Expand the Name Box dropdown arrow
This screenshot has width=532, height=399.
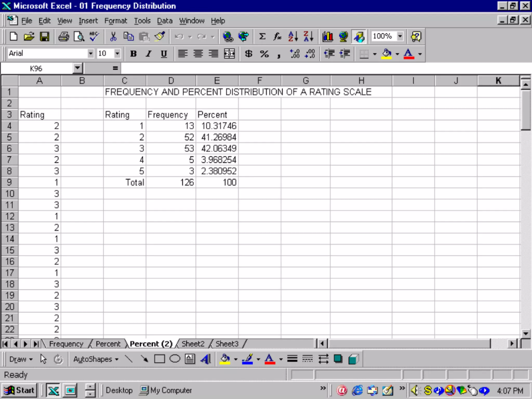[77, 68]
